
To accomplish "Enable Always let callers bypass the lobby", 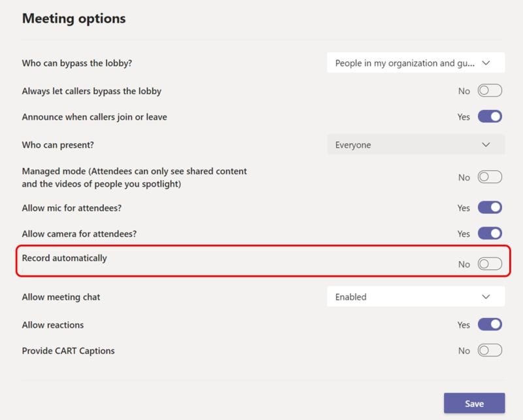I will click(489, 90).
